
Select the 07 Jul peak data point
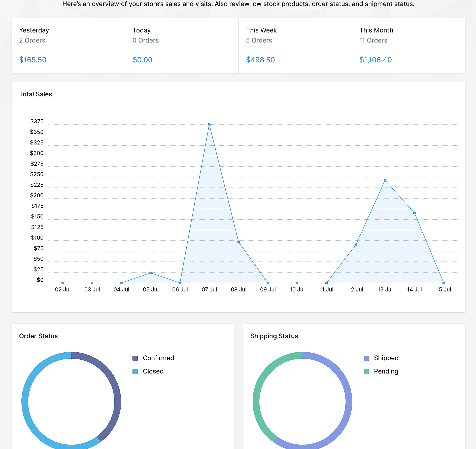point(209,124)
